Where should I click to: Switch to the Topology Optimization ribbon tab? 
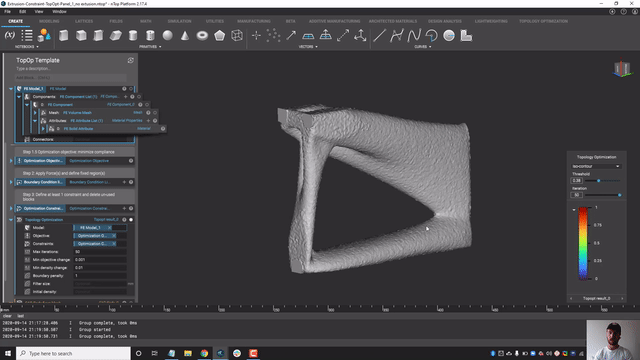(543, 21)
